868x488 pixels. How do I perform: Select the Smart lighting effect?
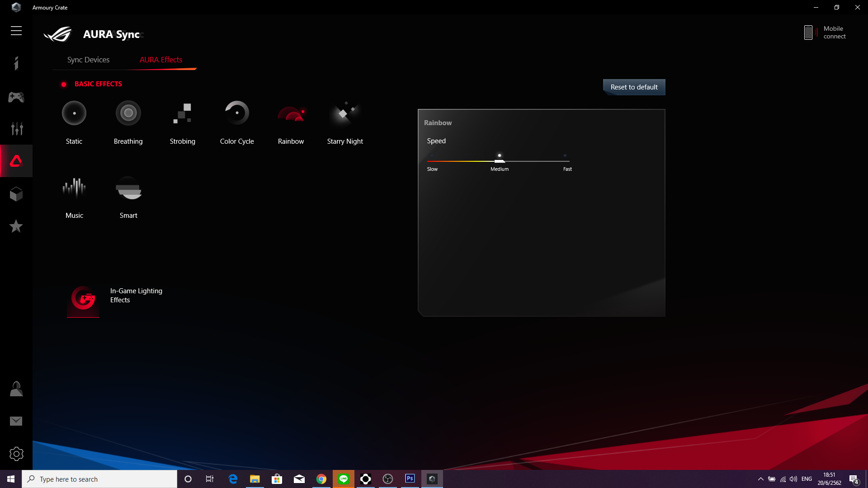tap(128, 188)
